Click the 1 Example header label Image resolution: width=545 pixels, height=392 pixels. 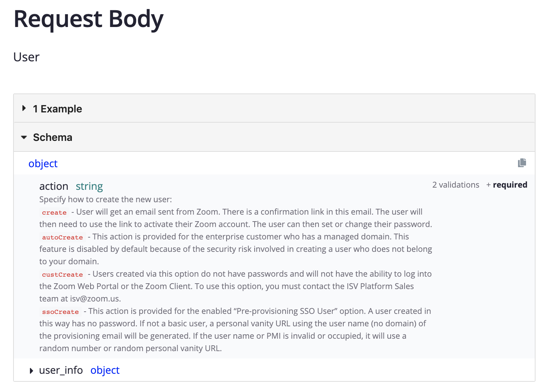pyautogui.click(x=57, y=109)
